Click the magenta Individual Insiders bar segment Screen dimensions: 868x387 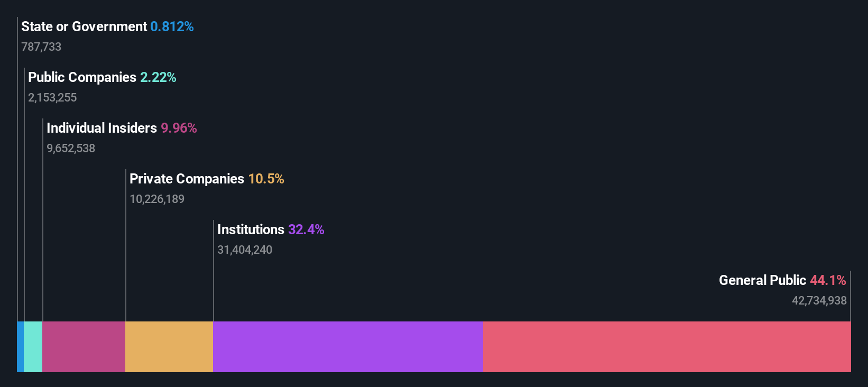coord(84,347)
